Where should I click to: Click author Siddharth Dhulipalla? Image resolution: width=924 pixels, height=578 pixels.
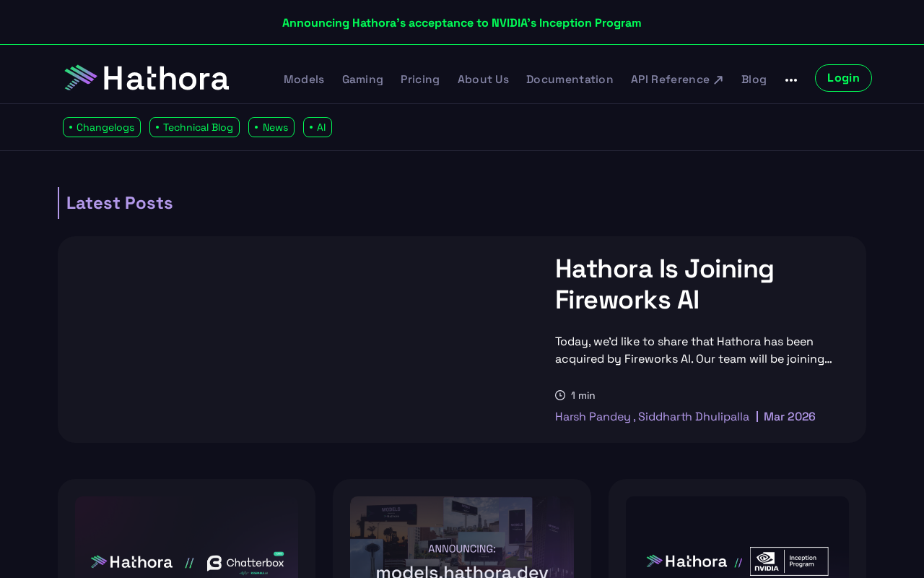(x=693, y=417)
